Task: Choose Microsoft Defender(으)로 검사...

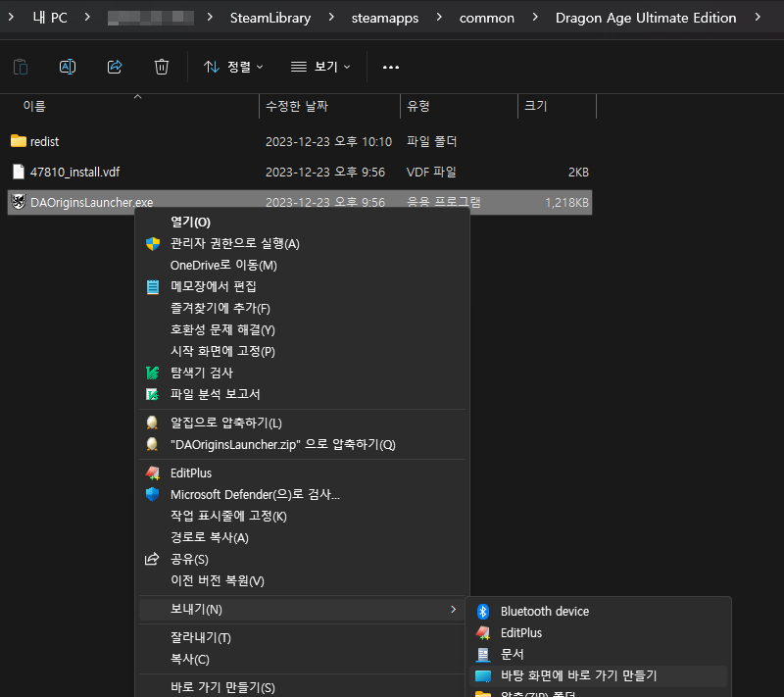Action: [x=303, y=494]
